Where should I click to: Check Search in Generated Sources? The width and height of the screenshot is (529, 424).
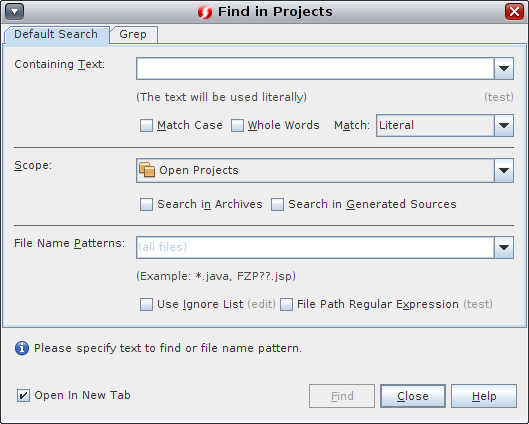point(277,204)
